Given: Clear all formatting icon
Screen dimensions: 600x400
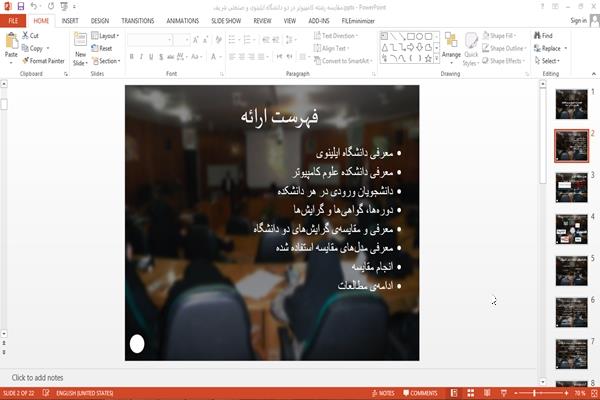Looking at the screenshot, I should [x=218, y=39].
